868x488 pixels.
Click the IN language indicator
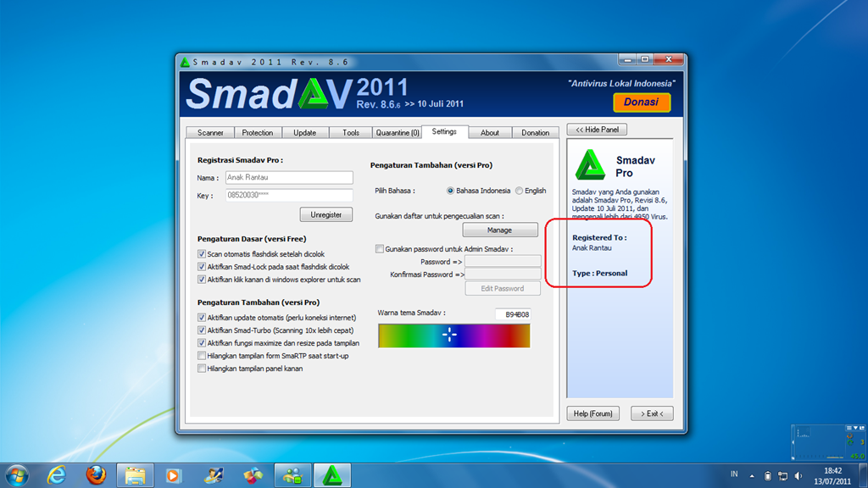tap(734, 474)
